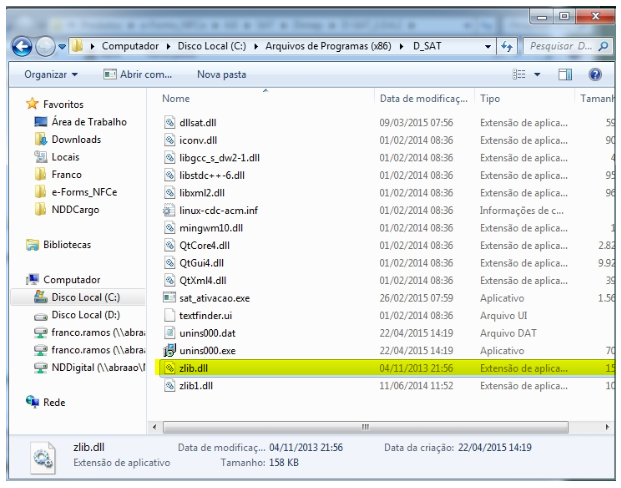Click the help question mark icon
Screen dimensions: 621x488
[607, 75]
